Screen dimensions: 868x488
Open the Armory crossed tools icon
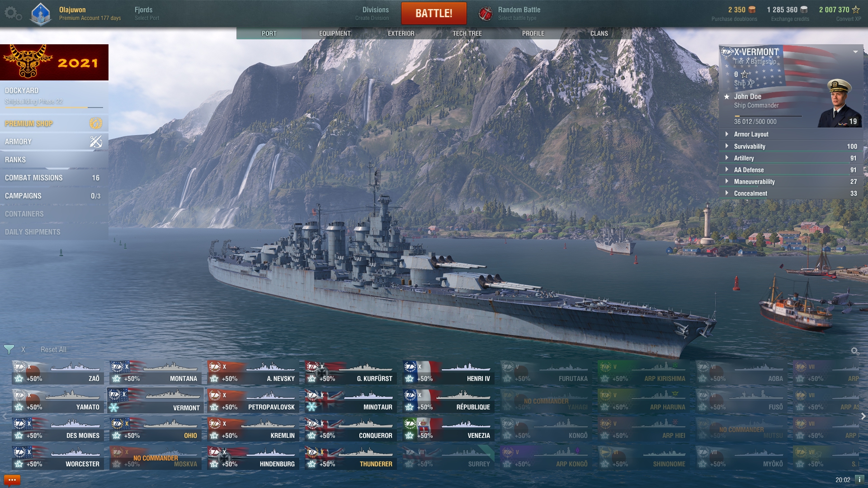(96, 141)
